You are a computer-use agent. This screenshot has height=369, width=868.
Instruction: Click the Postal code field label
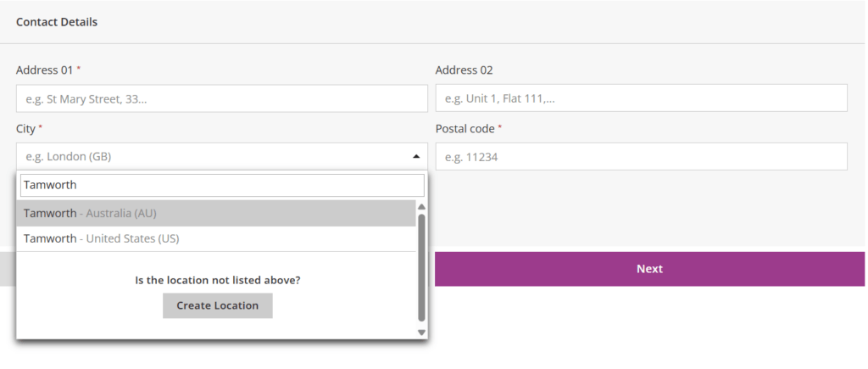(x=465, y=128)
